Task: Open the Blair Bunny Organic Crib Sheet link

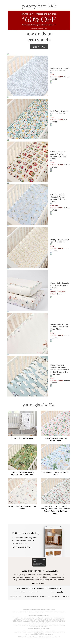Action: (x=59, y=112)
